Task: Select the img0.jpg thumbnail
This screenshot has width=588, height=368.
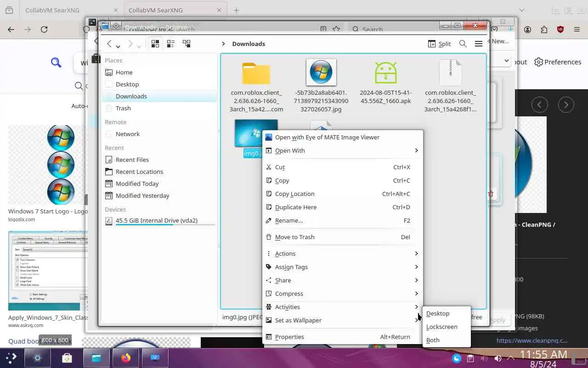Action: [x=248, y=133]
